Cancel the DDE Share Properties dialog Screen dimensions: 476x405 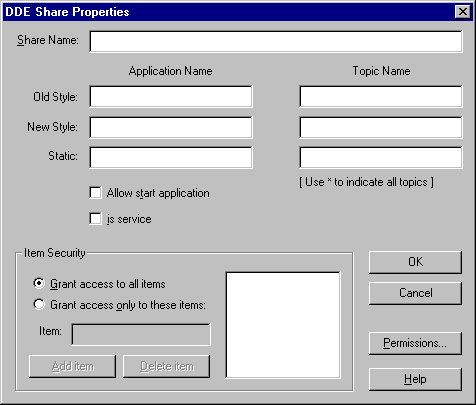415,293
